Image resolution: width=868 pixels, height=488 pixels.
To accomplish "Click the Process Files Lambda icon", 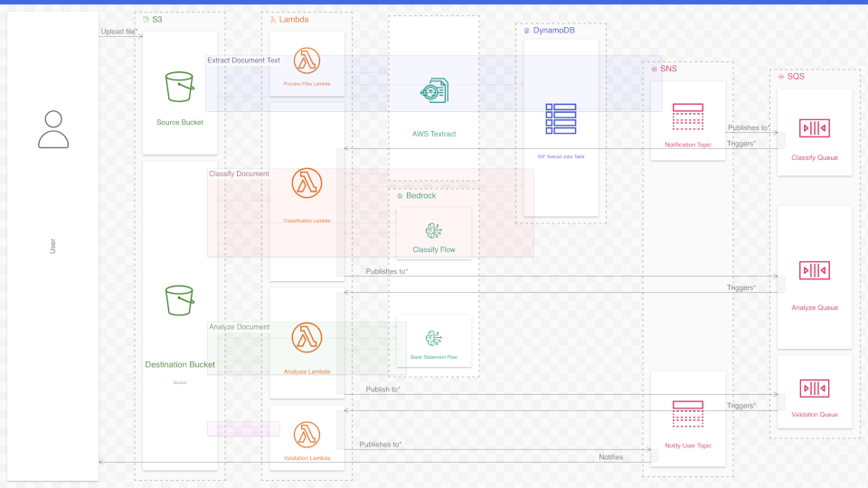I will (307, 61).
